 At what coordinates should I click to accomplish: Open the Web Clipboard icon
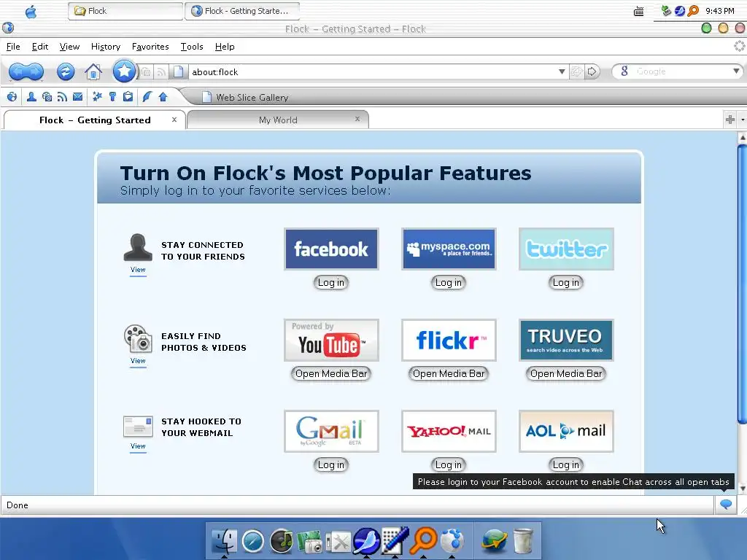[x=128, y=97]
